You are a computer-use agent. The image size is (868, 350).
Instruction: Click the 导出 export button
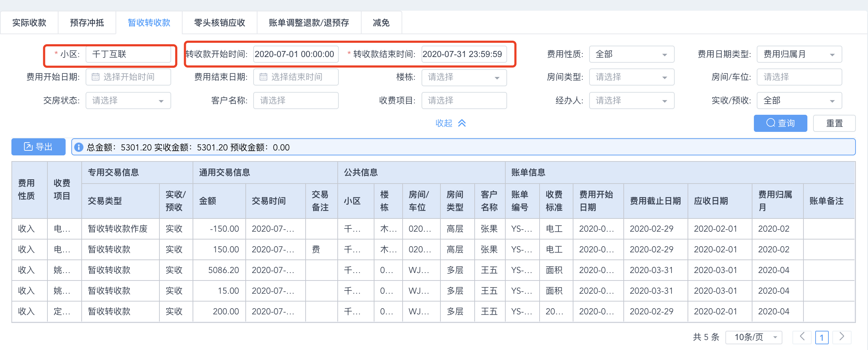[x=39, y=147]
